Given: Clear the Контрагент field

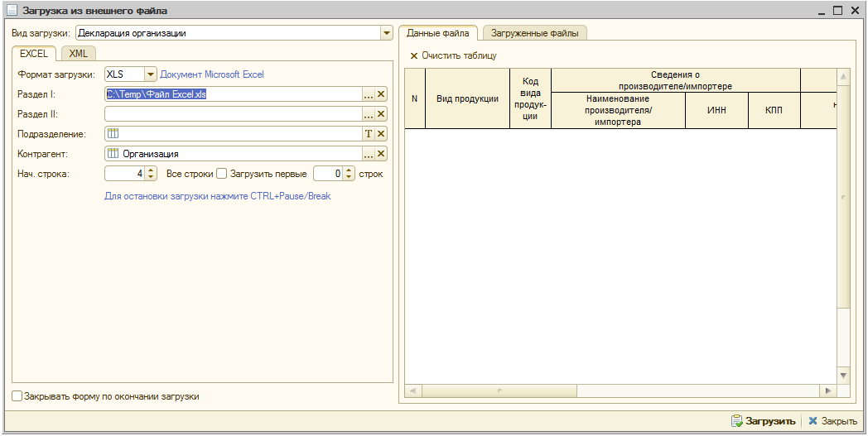Looking at the screenshot, I should [381, 154].
